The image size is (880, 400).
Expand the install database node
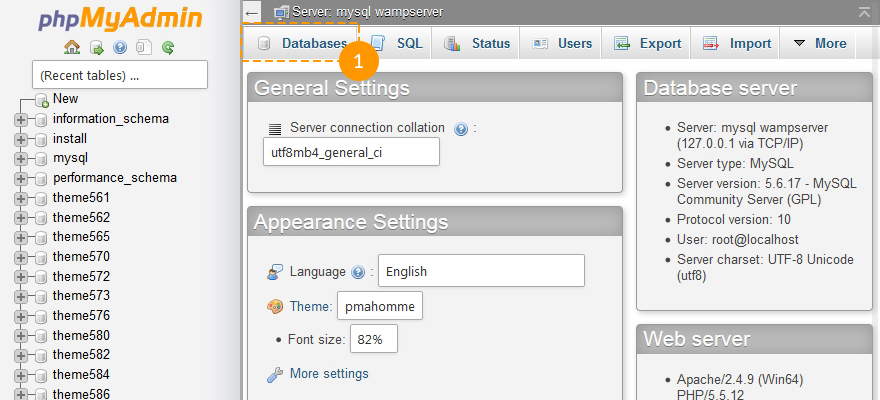(20, 140)
